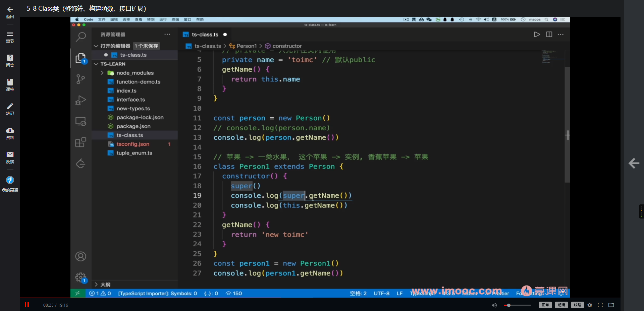This screenshot has width=644, height=311.
Task: Open the Remote Explorer view
Action: (x=81, y=121)
